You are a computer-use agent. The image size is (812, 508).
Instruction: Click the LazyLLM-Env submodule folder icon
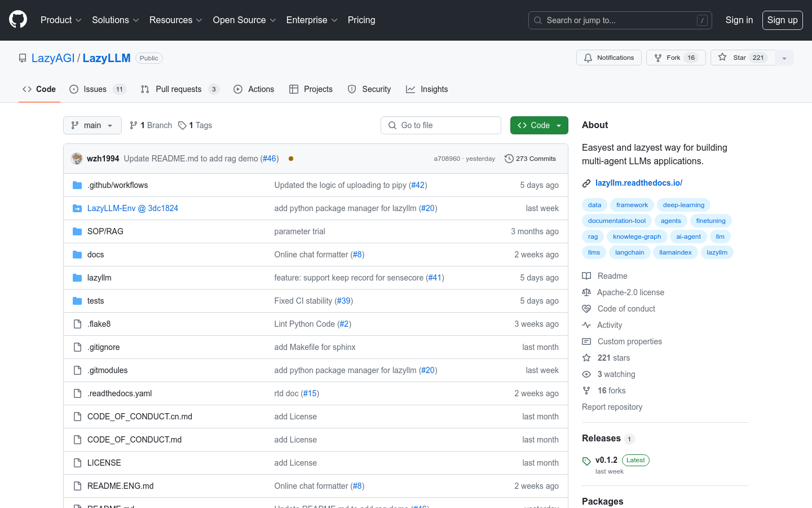77,208
